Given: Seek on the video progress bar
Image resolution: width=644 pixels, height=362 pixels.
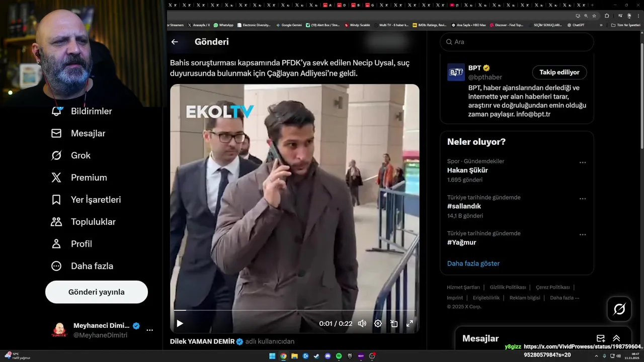Looking at the screenshot, I should tap(294, 311).
